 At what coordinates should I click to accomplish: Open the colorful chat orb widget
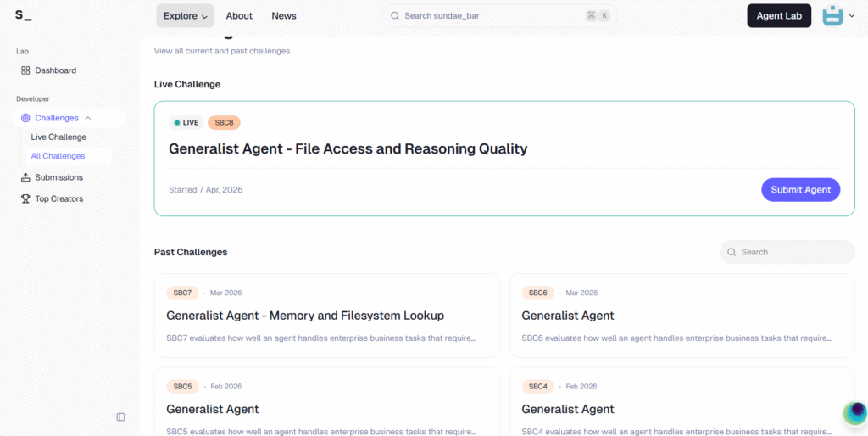coord(854,413)
